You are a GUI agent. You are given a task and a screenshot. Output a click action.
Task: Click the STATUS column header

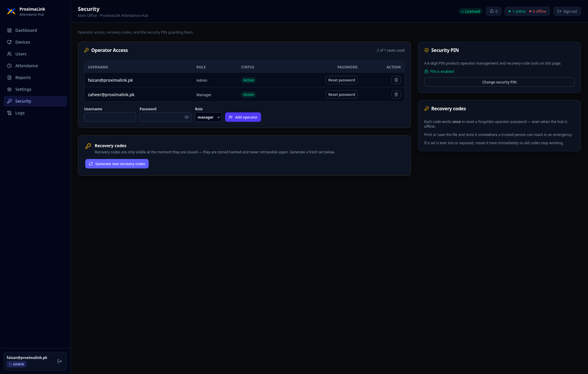coord(248,67)
